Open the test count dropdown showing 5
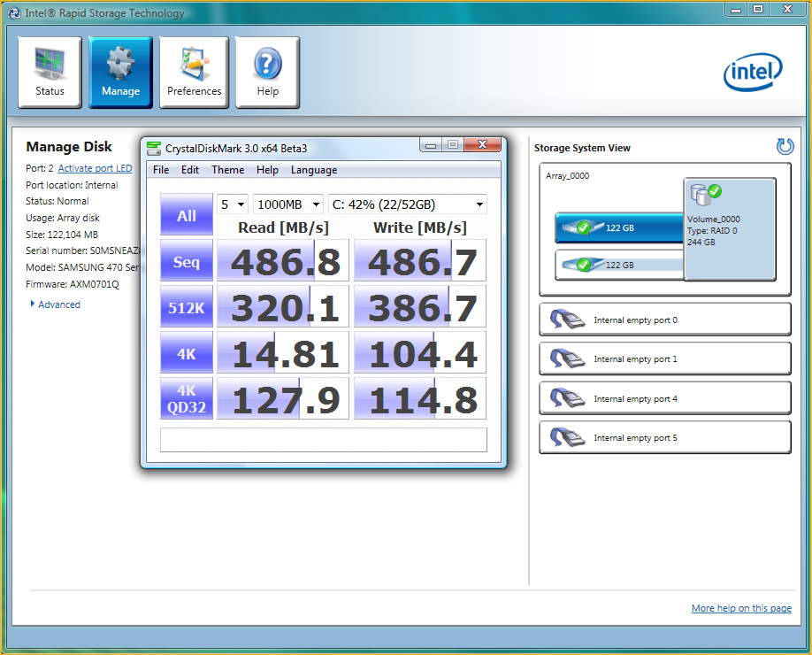Viewport: 812px width, 655px height. click(233, 204)
